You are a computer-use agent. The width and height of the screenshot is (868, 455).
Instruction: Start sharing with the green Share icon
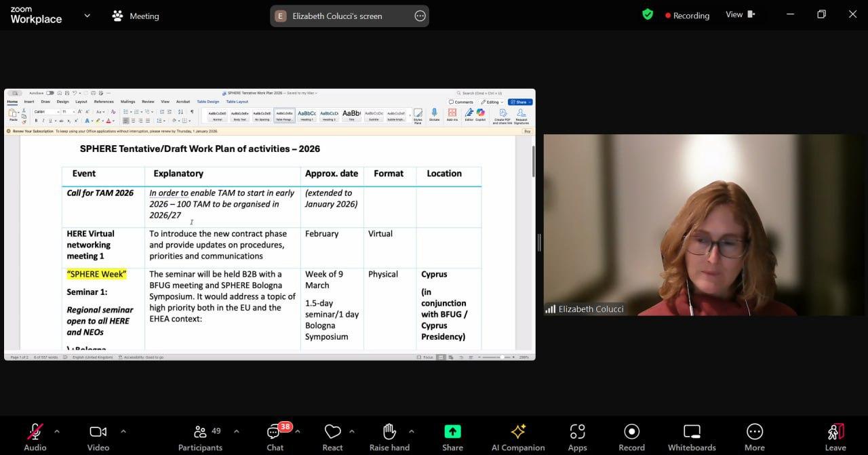click(452, 432)
